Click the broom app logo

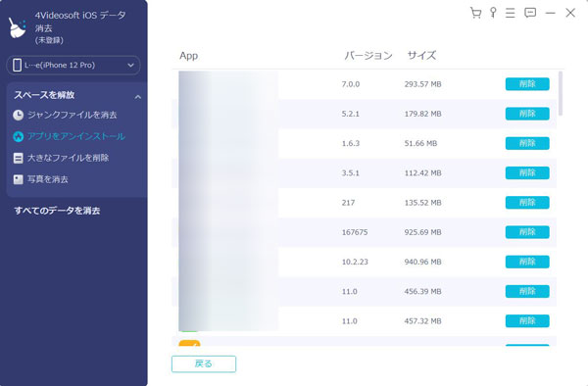pyautogui.click(x=18, y=27)
